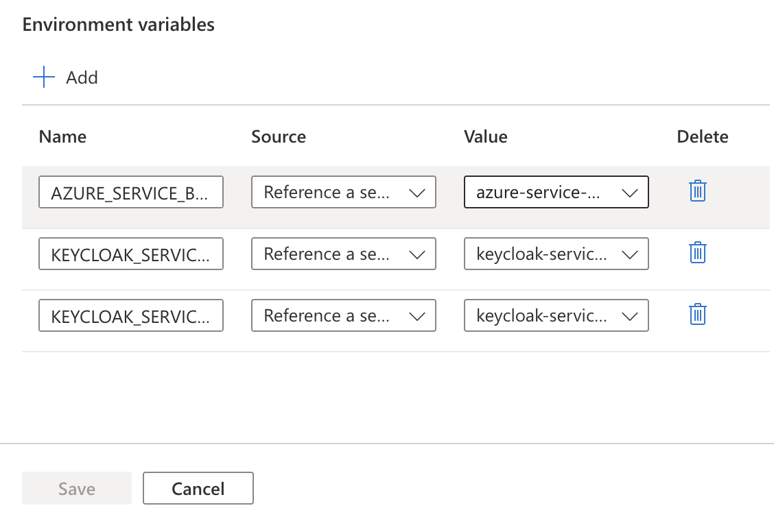Open the azure-service Value dropdown
Viewport: 774px width, 532px height.
click(x=556, y=193)
